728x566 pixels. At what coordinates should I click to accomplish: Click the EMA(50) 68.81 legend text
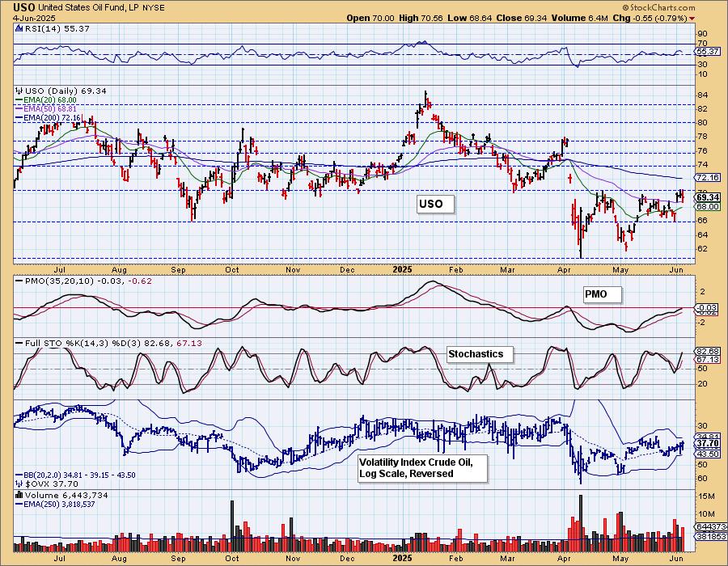(x=51, y=108)
